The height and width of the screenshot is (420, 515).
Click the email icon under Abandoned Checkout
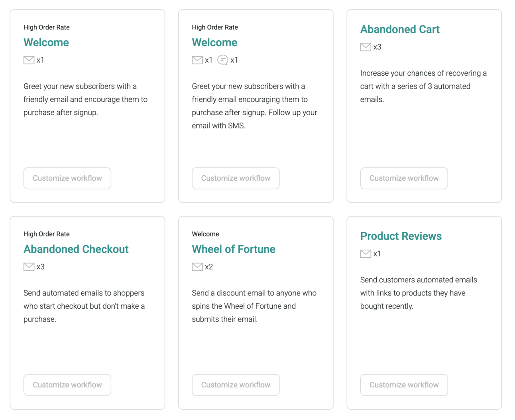[29, 267]
